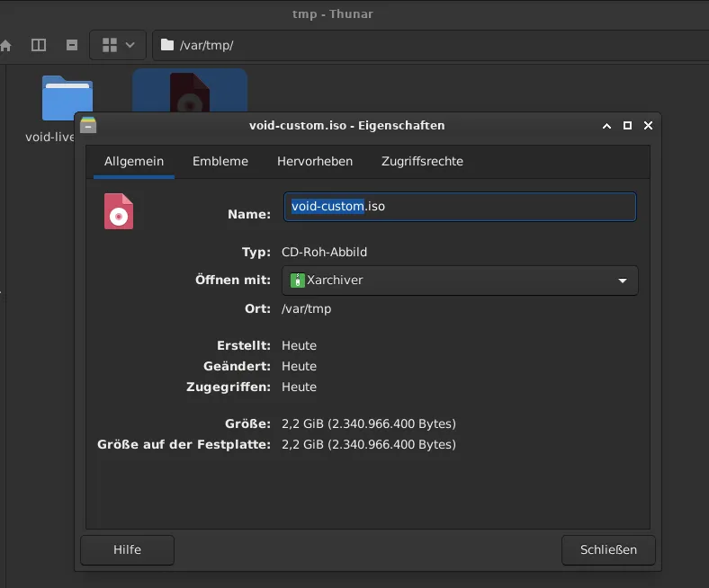Click the green Xarchiver application icon
This screenshot has width=709, height=588.
click(298, 281)
